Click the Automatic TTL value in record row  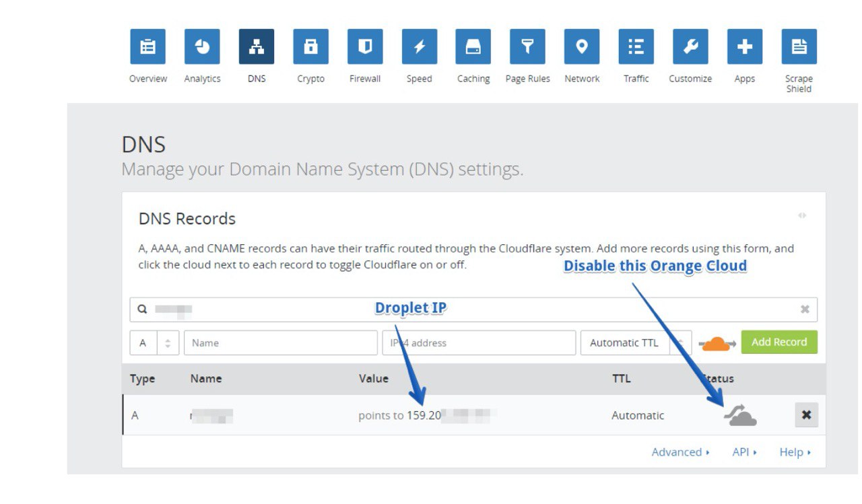[638, 415]
